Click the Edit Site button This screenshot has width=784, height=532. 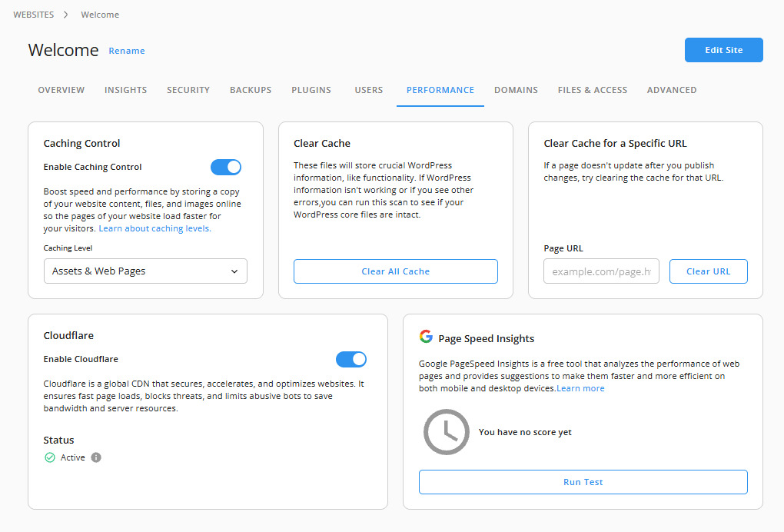pos(723,50)
